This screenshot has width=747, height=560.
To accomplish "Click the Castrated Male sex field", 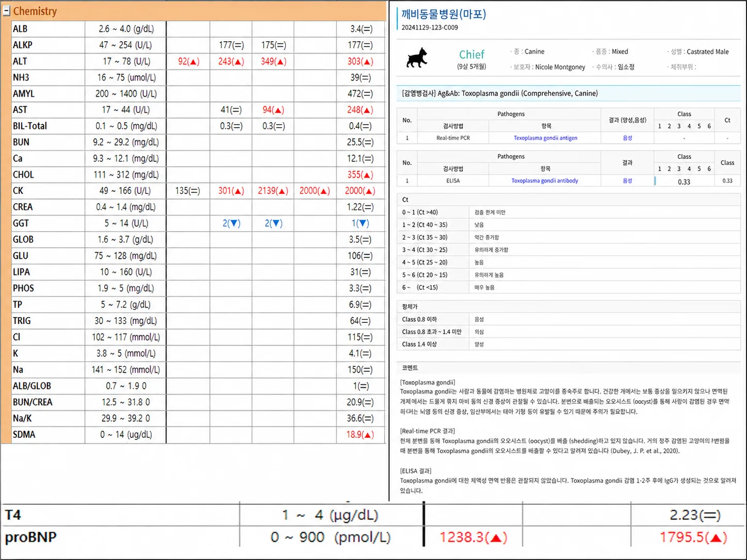I will click(x=708, y=52).
